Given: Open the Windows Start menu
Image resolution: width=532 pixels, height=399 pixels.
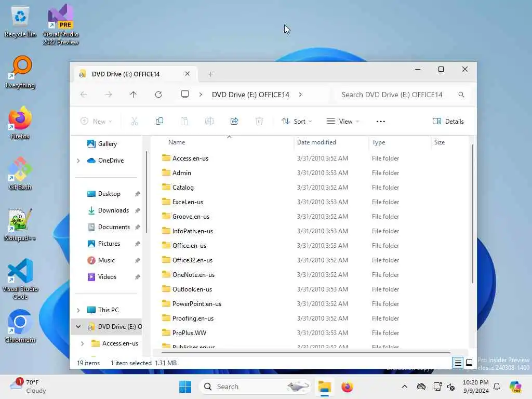Looking at the screenshot, I should tap(185, 387).
